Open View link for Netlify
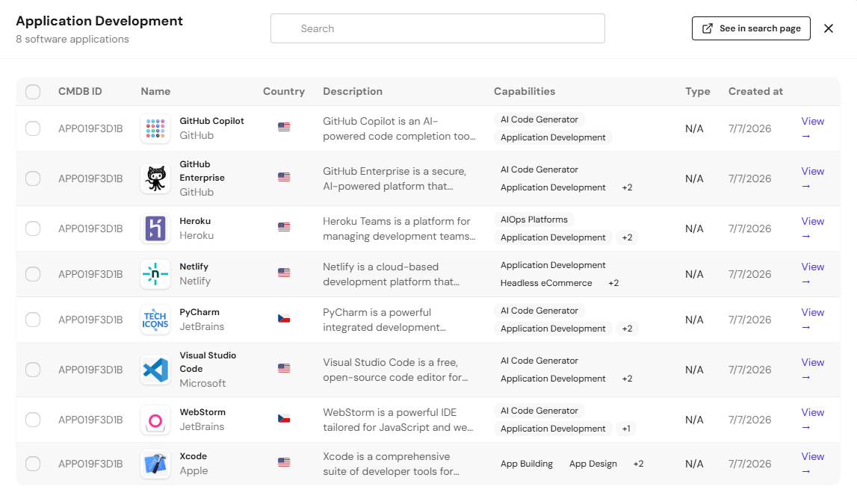Image resolution: width=857 pixels, height=504 pixels. tap(813, 274)
